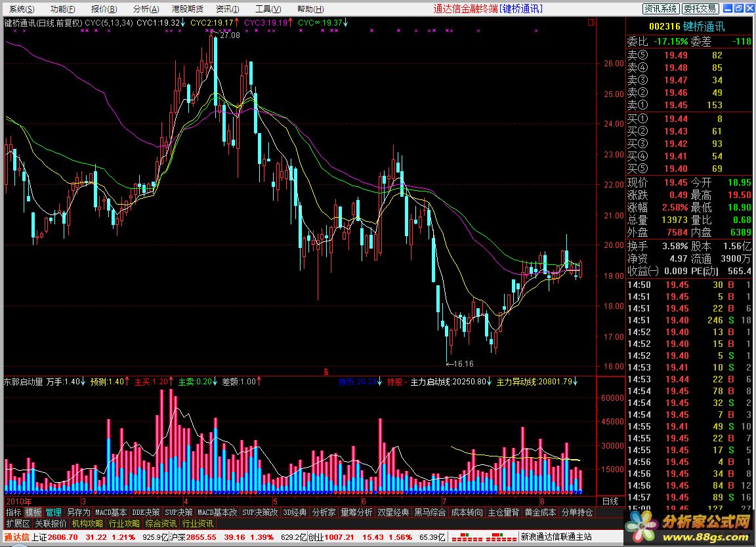Open the 报价(B) menu

coord(104,9)
